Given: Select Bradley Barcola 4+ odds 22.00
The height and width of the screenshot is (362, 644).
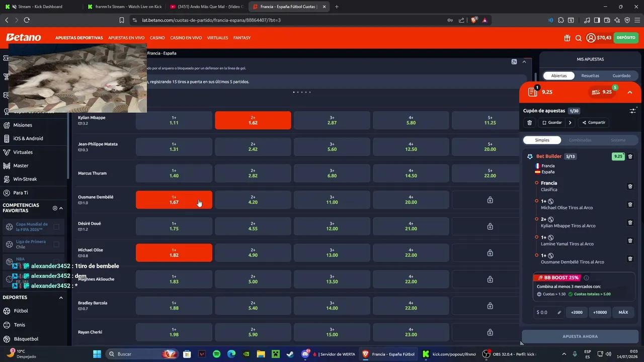Looking at the screenshot, I should pos(411,306).
